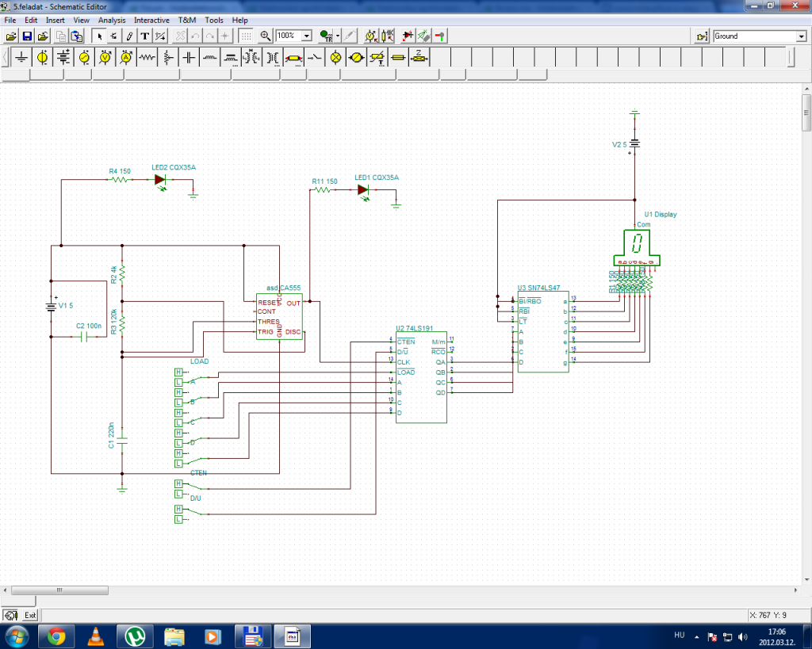812x649 pixels.
Task: Toggle the H terminal of the LOAD switch
Action: pyautogui.click(x=178, y=372)
